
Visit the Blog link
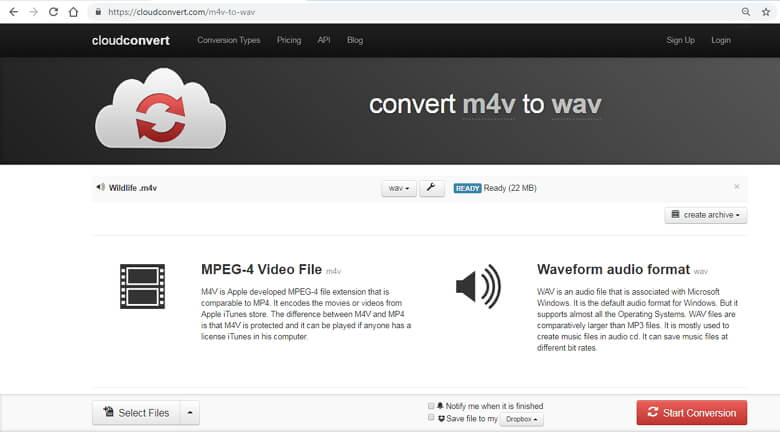pyautogui.click(x=355, y=40)
